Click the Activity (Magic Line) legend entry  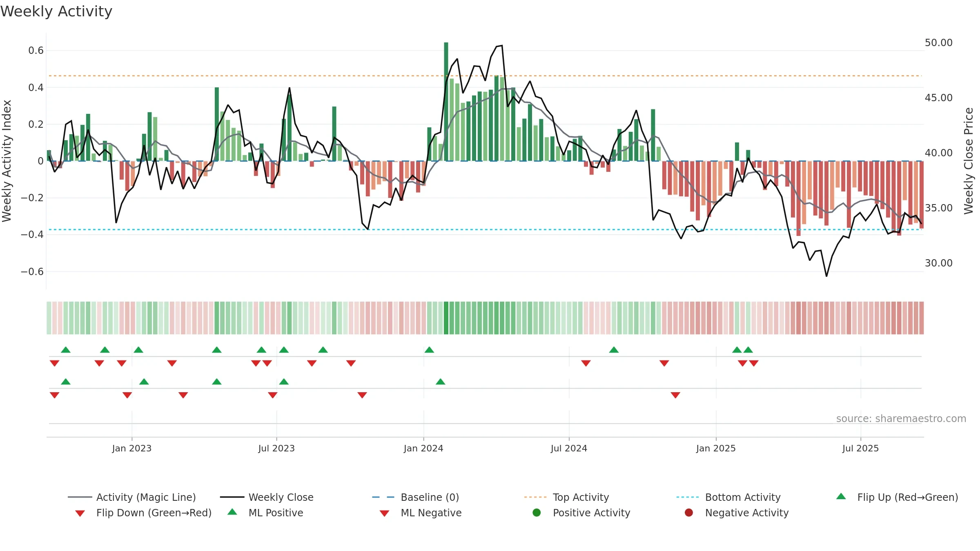tap(132, 497)
